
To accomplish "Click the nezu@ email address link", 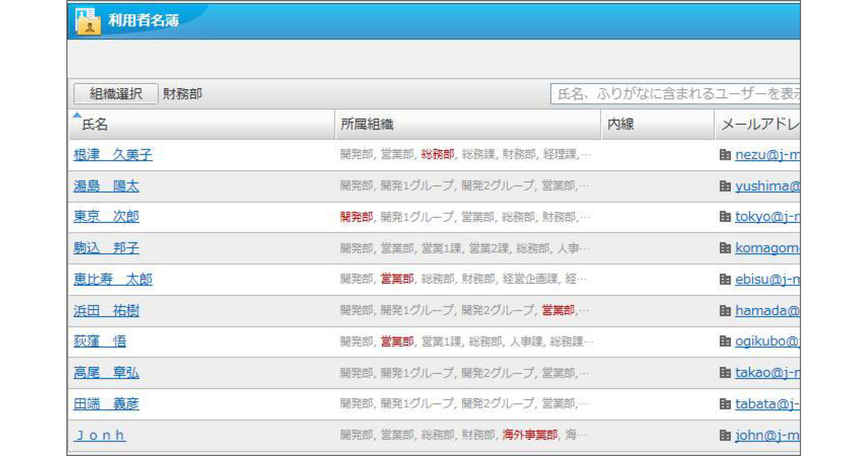I will tap(768, 155).
